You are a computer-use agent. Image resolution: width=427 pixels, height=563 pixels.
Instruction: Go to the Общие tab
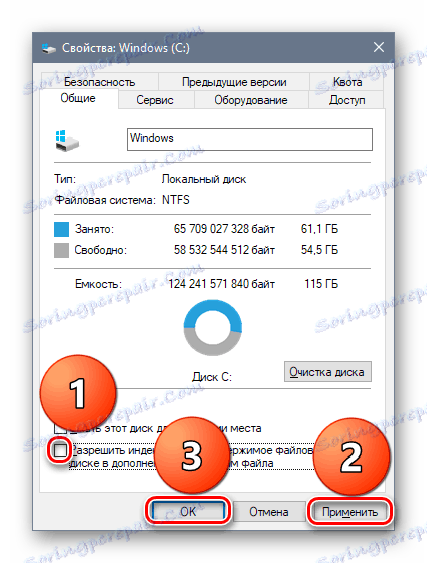tap(78, 98)
